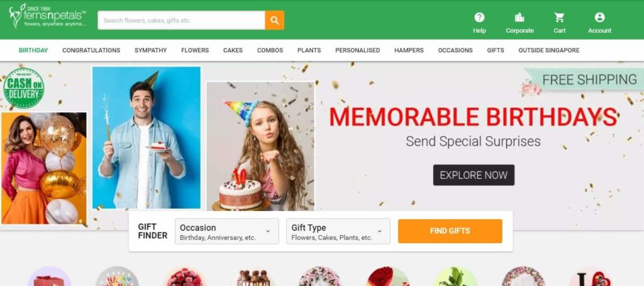Click the Ferns N Petals logo

tap(48, 16)
